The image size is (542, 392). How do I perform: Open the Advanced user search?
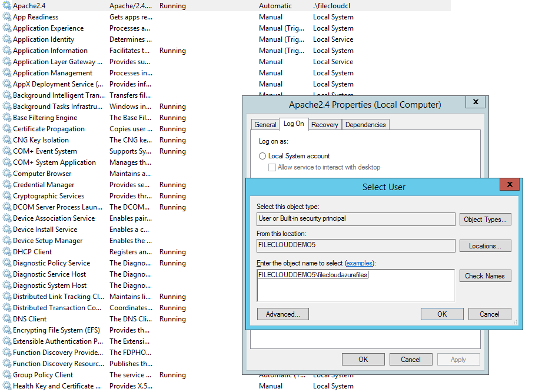[x=282, y=314]
